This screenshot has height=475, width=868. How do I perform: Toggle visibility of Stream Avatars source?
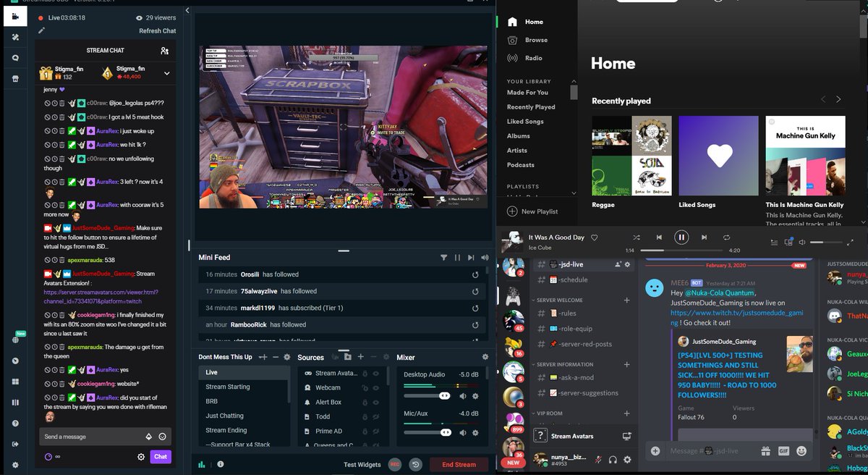click(377, 374)
